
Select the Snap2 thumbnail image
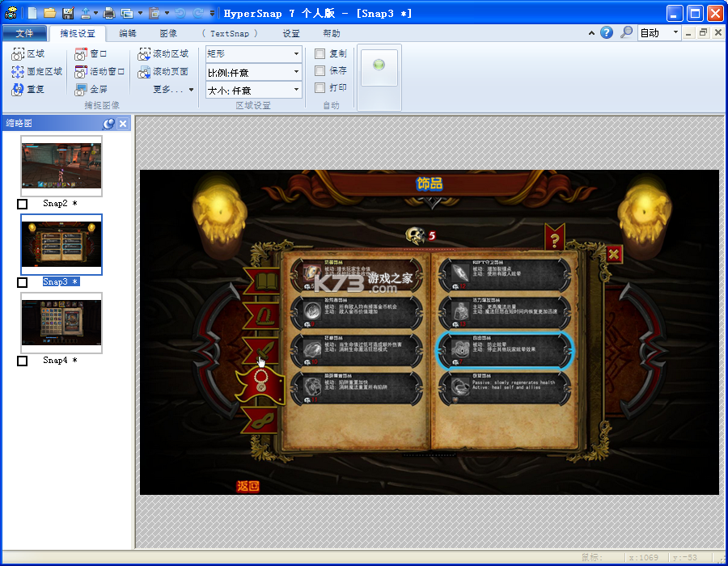[61, 166]
